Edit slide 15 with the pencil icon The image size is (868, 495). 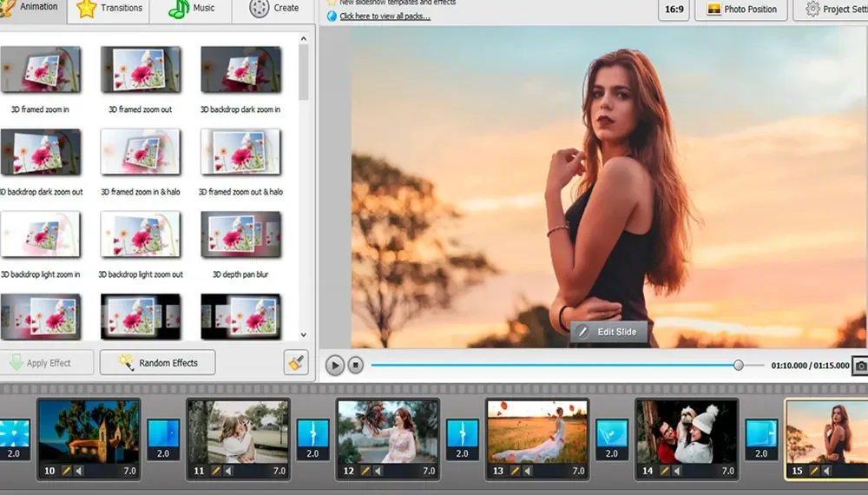coord(814,472)
